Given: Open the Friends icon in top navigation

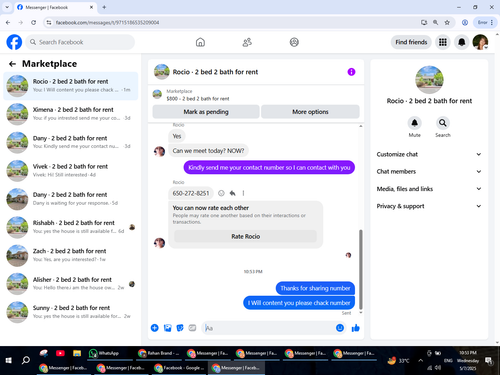Looking at the screenshot, I should [x=247, y=42].
